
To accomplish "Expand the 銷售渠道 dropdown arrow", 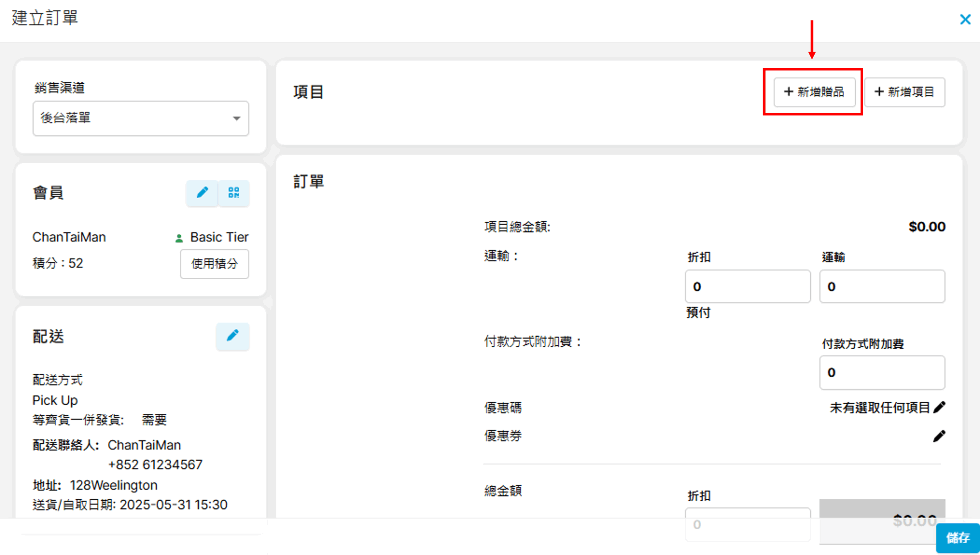I will (237, 118).
